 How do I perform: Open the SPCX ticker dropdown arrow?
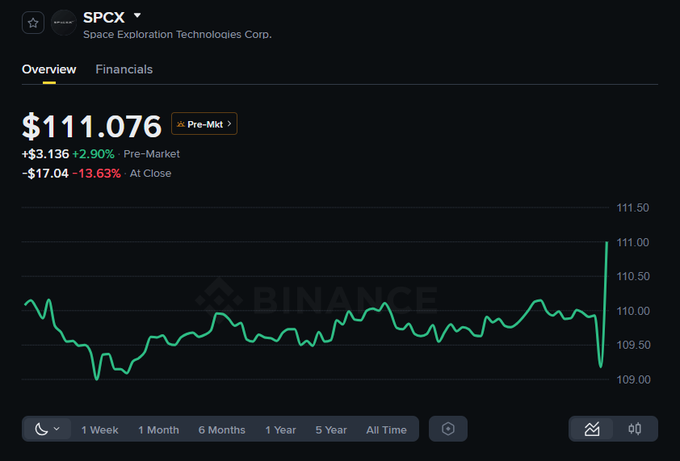[x=137, y=16]
